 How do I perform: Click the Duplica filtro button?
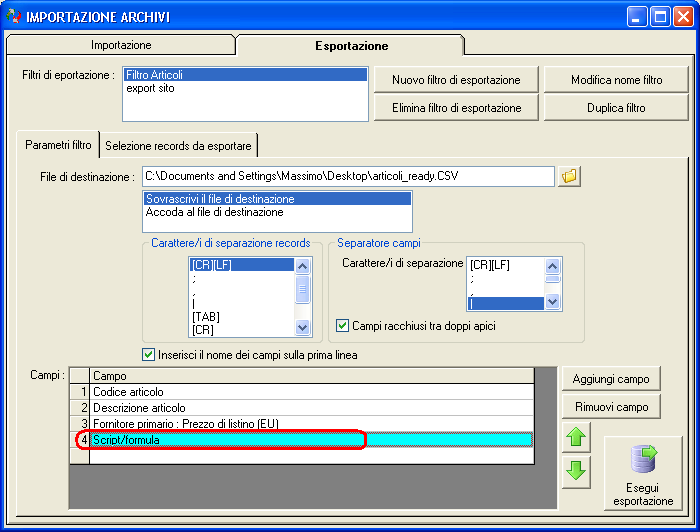pyautogui.click(x=616, y=108)
